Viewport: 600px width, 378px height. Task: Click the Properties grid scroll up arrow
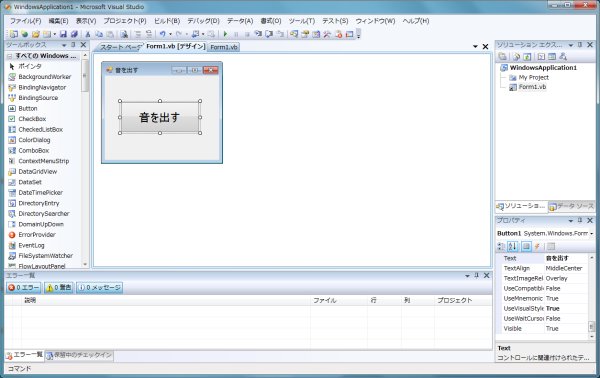click(591, 257)
